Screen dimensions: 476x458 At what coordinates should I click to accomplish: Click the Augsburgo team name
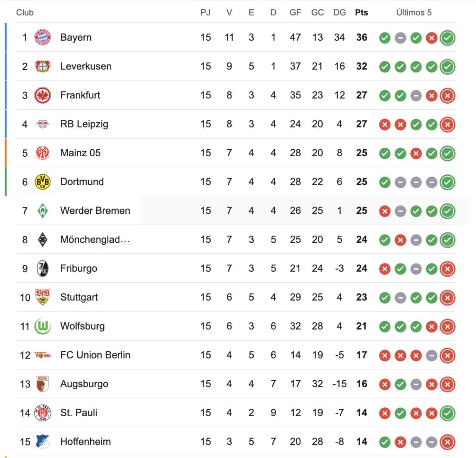(x=84, y=384)
